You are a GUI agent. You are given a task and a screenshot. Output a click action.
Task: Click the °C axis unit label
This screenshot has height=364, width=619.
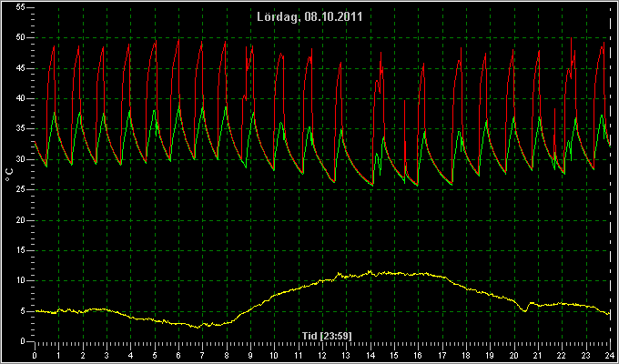click(9, 175)
